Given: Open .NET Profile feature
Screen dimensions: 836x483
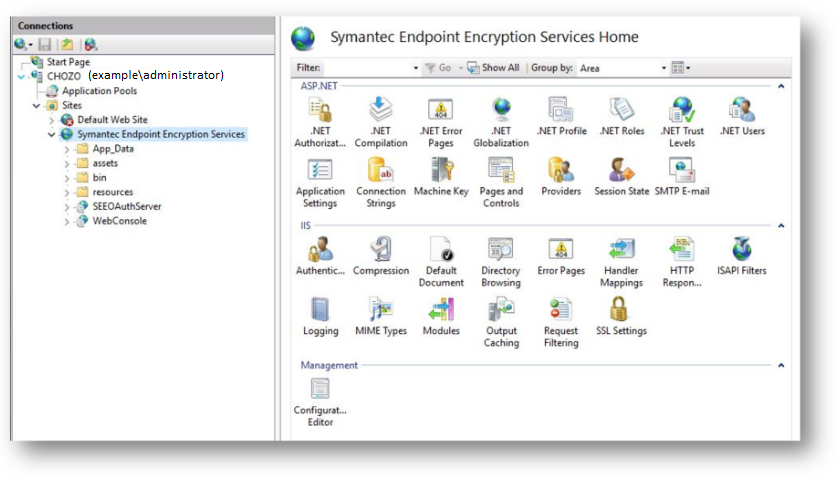Looking at the screenshot, I should click(561, 116).
